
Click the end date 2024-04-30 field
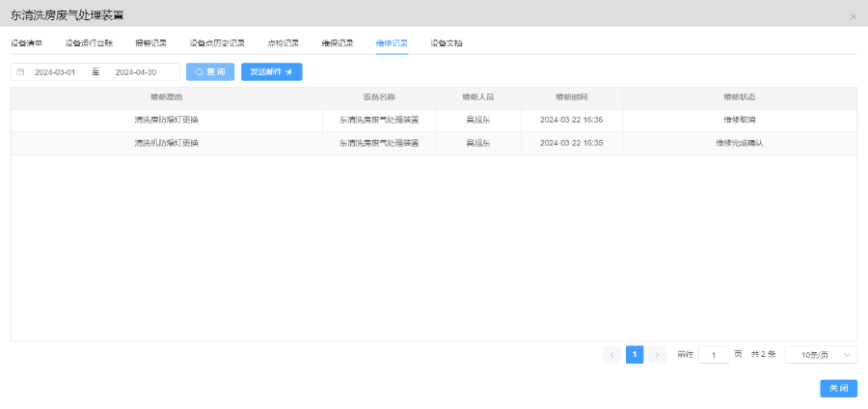click(x=136, y=72)
